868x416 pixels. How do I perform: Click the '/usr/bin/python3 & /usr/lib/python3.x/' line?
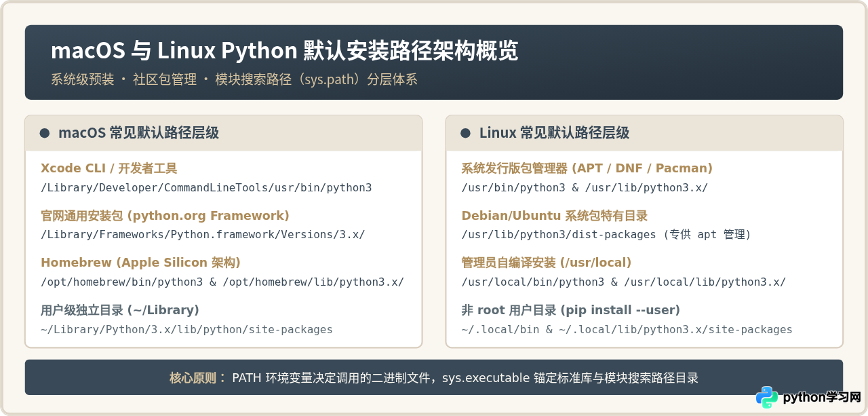(585, 188)
